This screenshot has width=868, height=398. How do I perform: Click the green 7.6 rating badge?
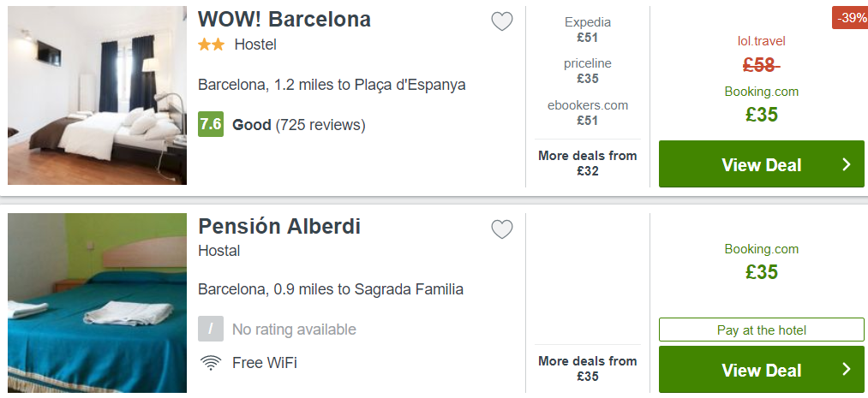point(211,124)
